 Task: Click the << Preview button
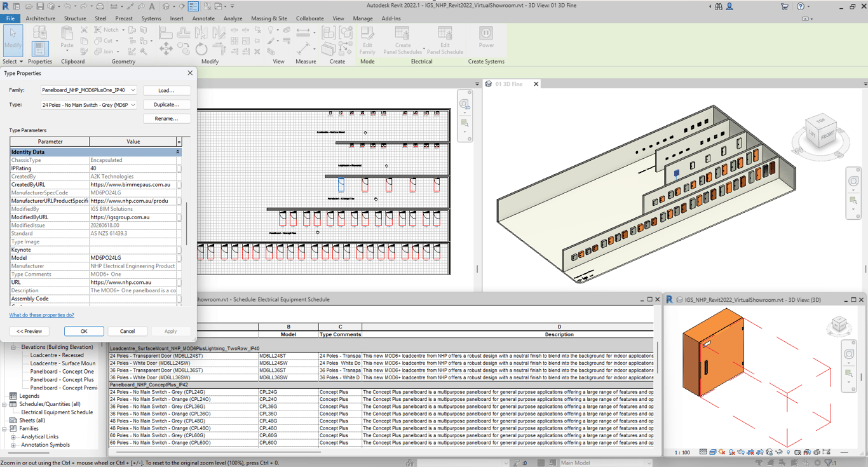click(29, 331)
